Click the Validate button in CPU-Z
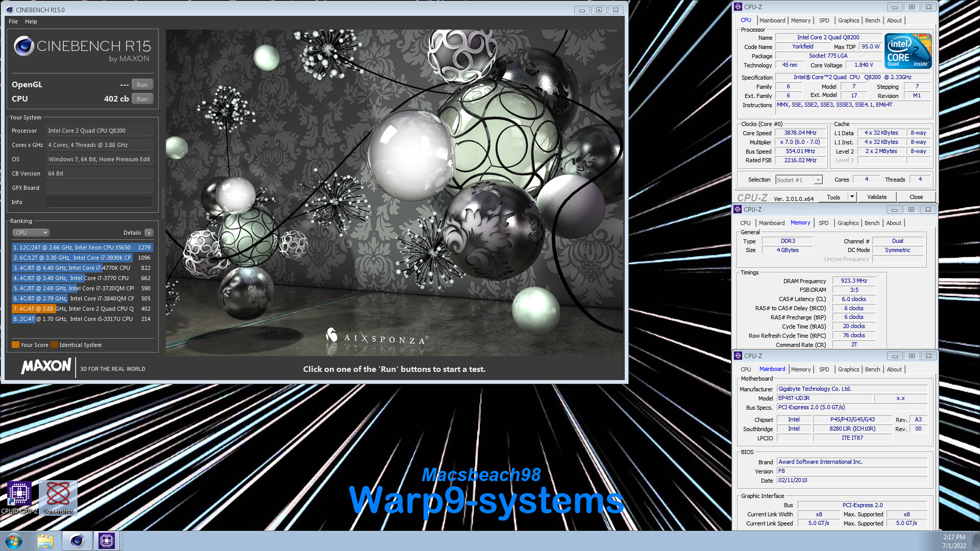This screenshot has width=980, height=551. 877,197
